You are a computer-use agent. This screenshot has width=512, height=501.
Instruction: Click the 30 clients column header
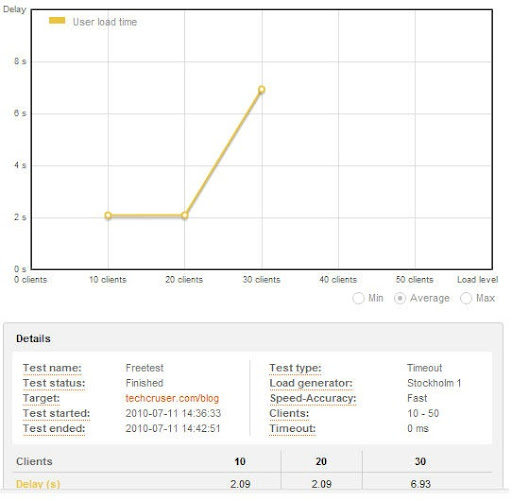pyautogui.click(x=420, y=461)
